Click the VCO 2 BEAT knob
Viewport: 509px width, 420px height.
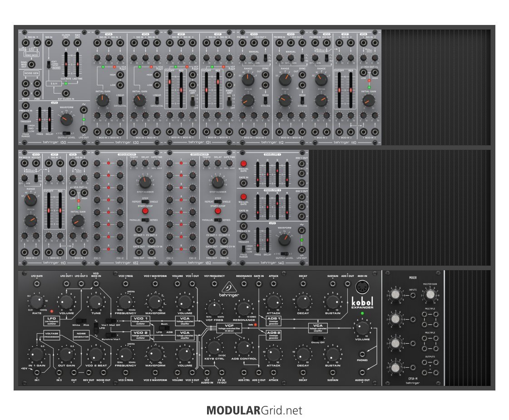coord(96,354)
